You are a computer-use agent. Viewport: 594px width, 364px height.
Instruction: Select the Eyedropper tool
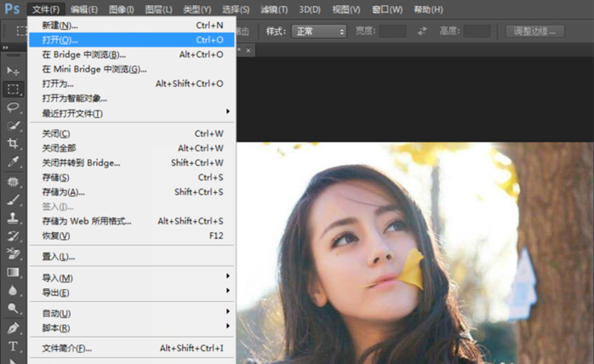point(13,162)
